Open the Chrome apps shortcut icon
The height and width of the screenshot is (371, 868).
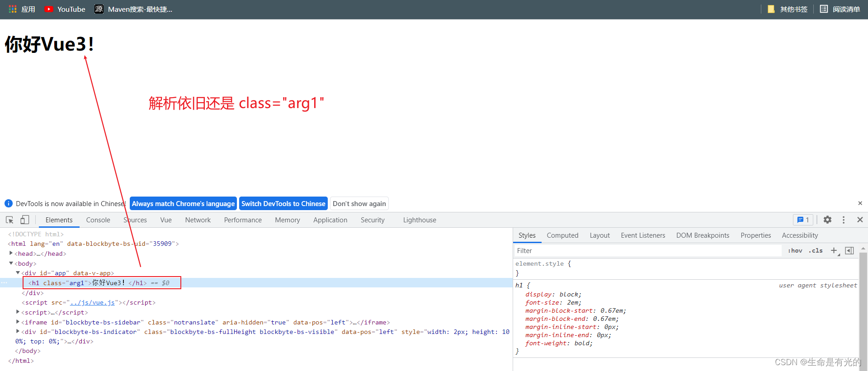(x=13, y=9)
